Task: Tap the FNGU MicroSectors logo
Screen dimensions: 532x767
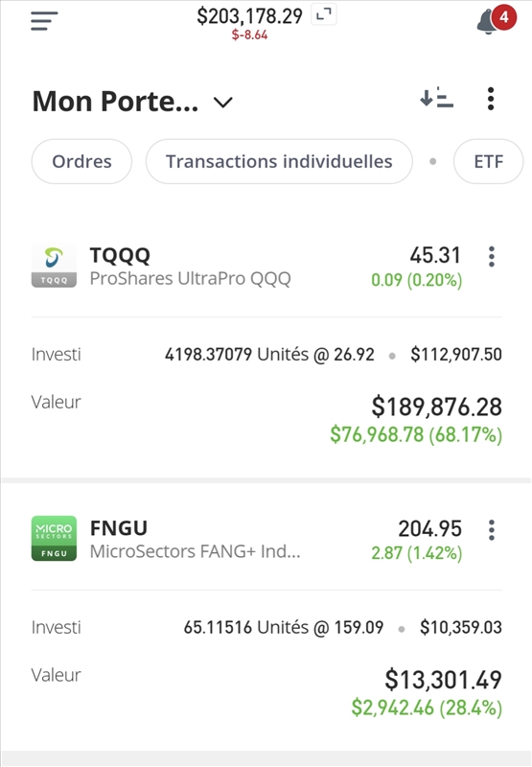Action: 54,538
